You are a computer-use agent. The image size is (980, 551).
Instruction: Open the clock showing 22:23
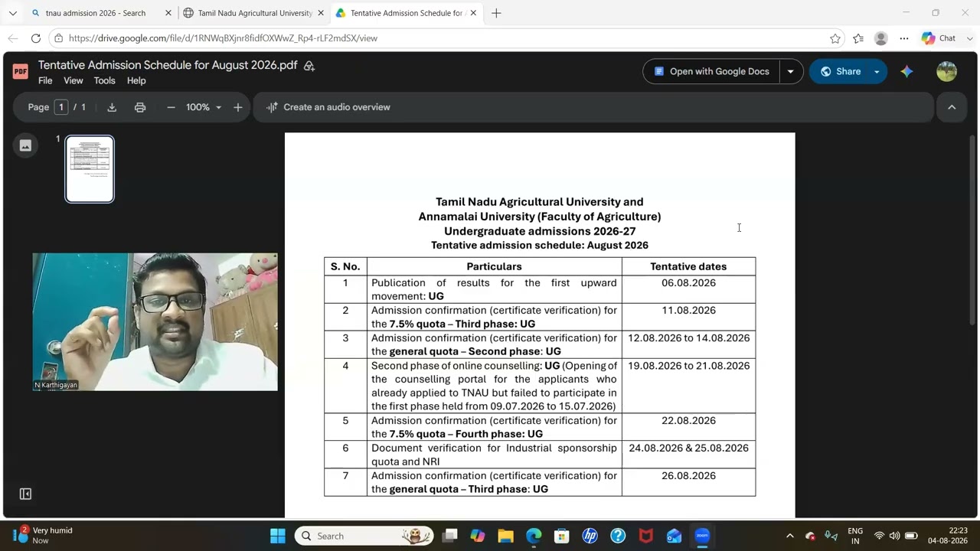[948, 535]
